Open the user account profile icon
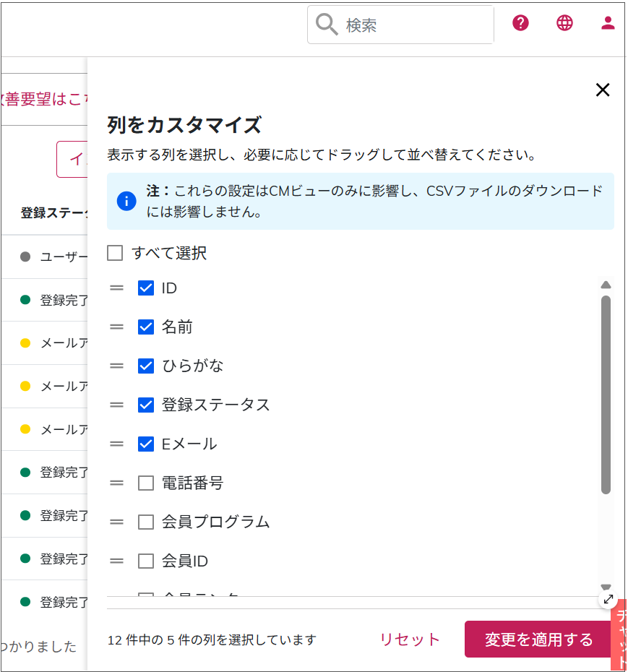 click(x=608, y=23)
